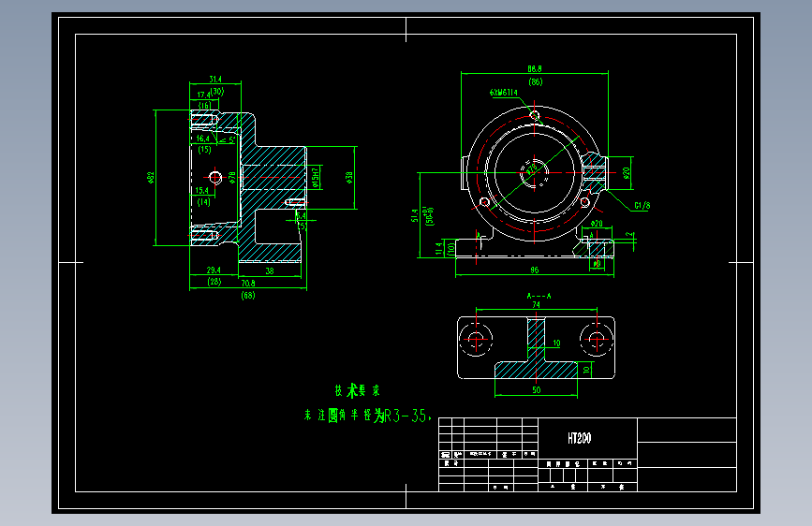Image resolution: width=812 pixels, height=526 pixels.
Task: Pick the 70.8 dimension text
Action: coord(248,284)
